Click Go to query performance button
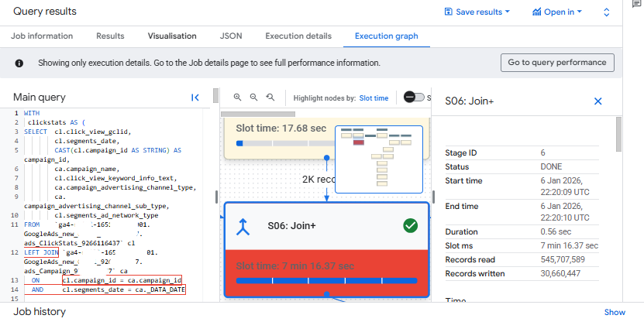 557,63
